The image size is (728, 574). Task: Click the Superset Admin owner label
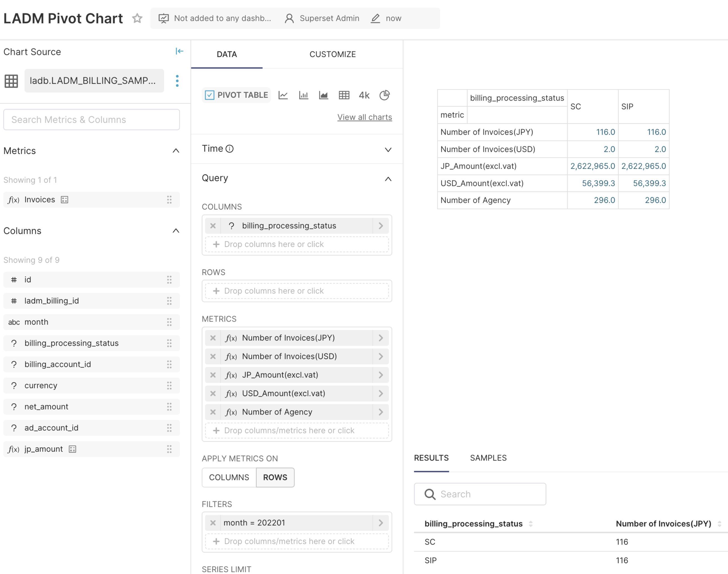point(329,18)
